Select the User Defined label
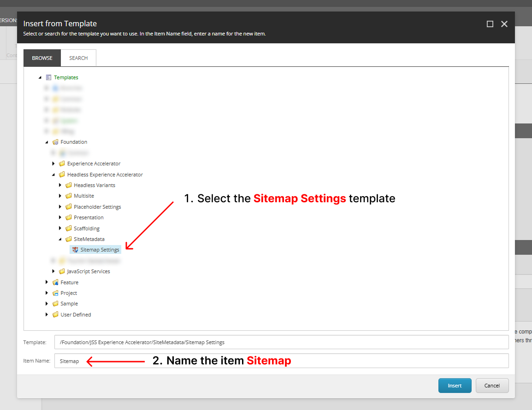The image size is (532, 410). [76, 314]
